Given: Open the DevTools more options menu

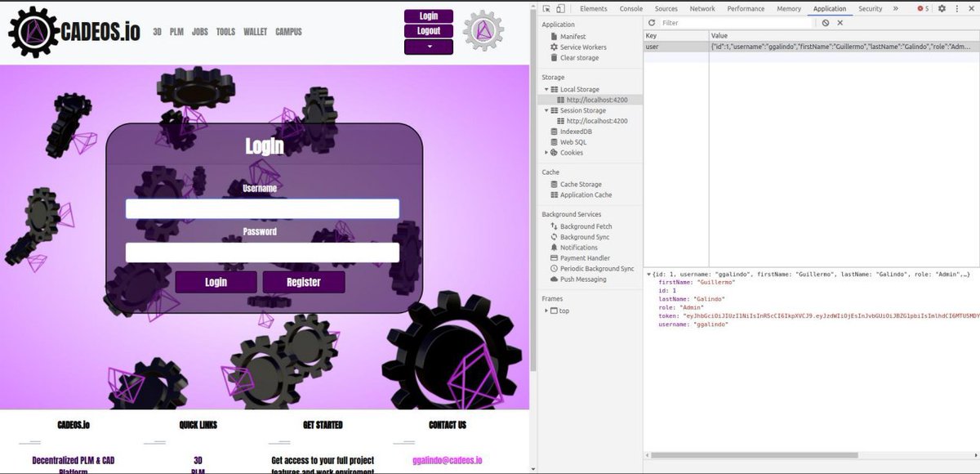Looking at the screenshot, I should (x=956, y=8).
